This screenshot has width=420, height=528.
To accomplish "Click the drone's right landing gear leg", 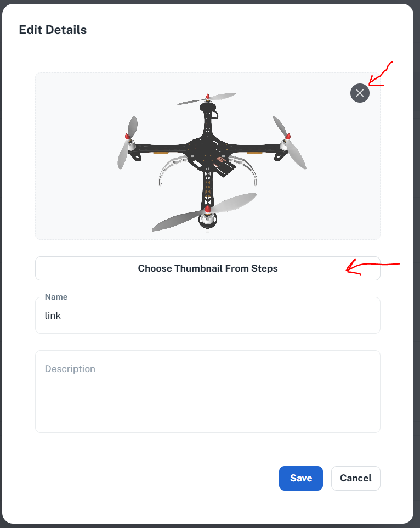I will tap(246, 169).
